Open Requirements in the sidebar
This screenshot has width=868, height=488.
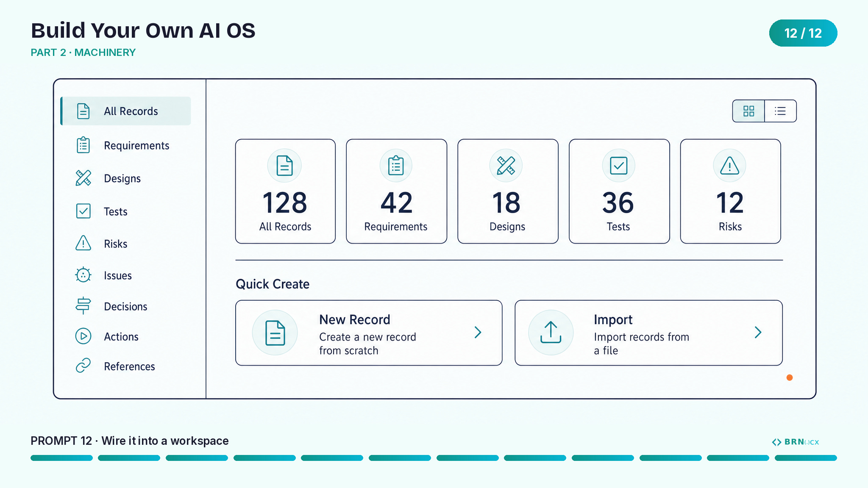coord(126,145)
